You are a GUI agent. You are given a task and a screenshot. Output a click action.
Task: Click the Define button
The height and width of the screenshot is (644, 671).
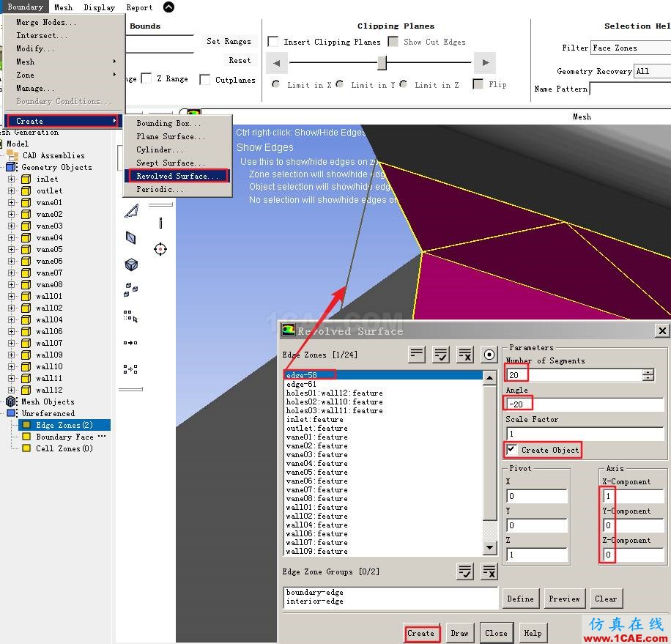[x=520, y=599]
